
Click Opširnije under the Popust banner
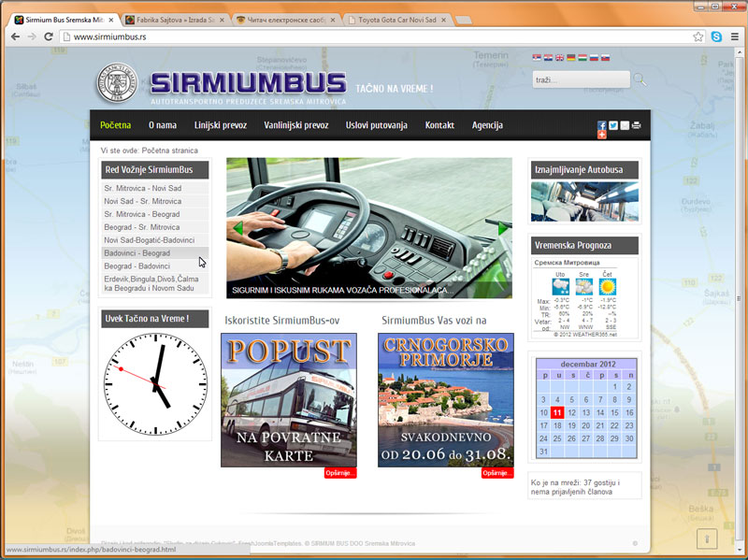[339, 473]
